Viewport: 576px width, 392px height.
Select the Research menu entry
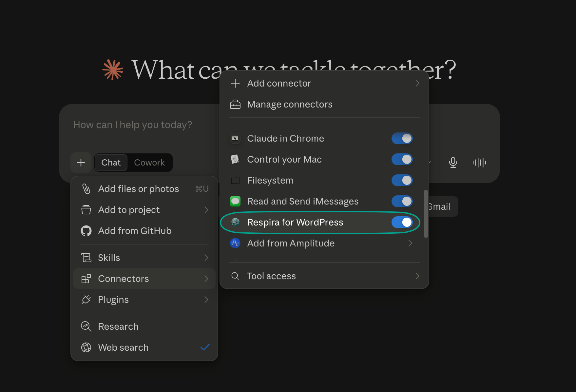[x=144, y=326]
